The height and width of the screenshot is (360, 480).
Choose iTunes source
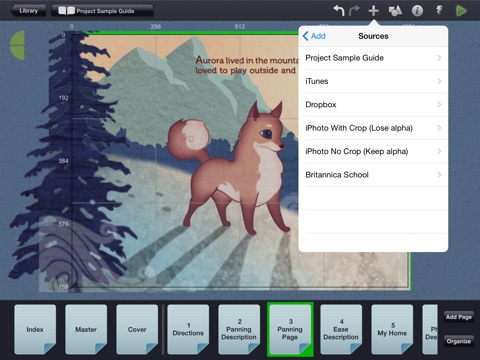[x=373, y=81]
